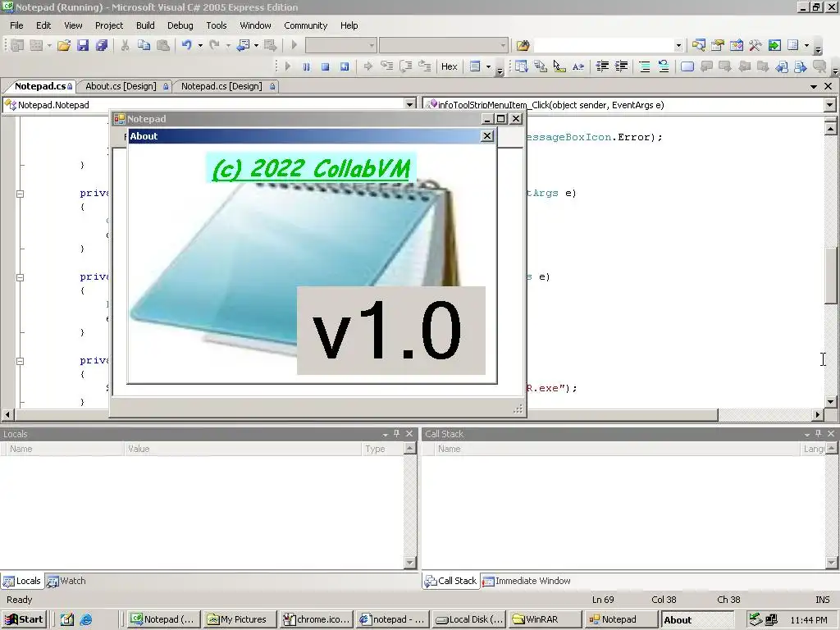Click the Save All icon
Image resolution: width=840 pixels, height=630 pixels.
pos(101,46)
